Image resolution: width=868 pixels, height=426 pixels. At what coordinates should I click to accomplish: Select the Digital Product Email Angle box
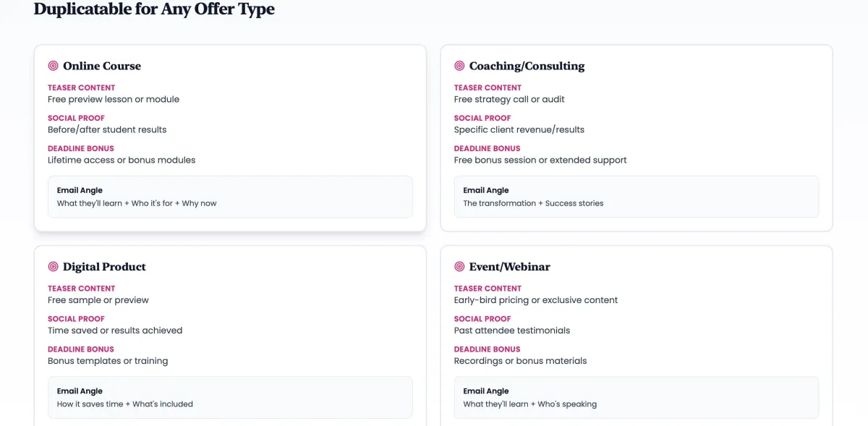(x=230, y=397)
